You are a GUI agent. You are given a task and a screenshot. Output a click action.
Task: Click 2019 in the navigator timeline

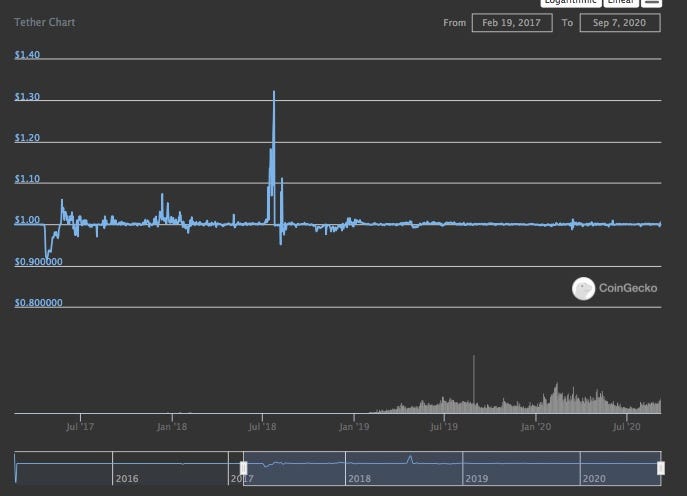coord(477,478)
